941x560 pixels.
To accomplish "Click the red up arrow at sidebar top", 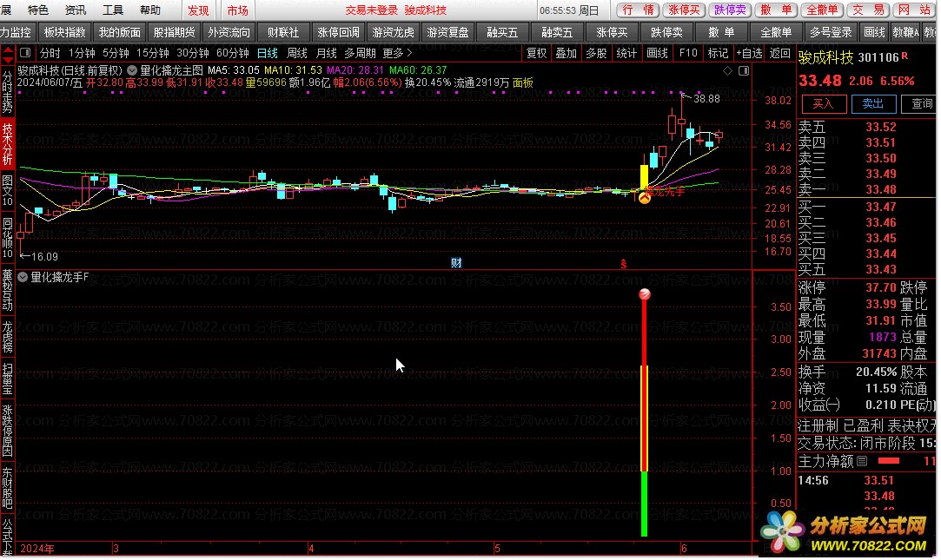I will 8,51.
